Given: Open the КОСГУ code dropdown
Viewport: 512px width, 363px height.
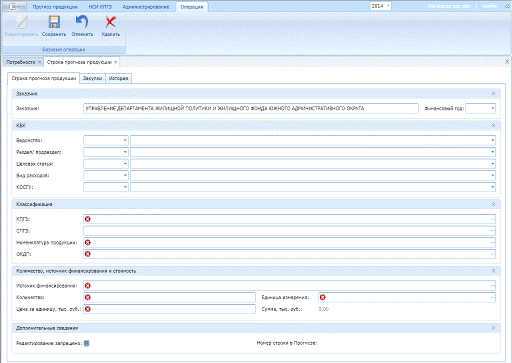Looking at the screenshot, I should coord(125,187).
